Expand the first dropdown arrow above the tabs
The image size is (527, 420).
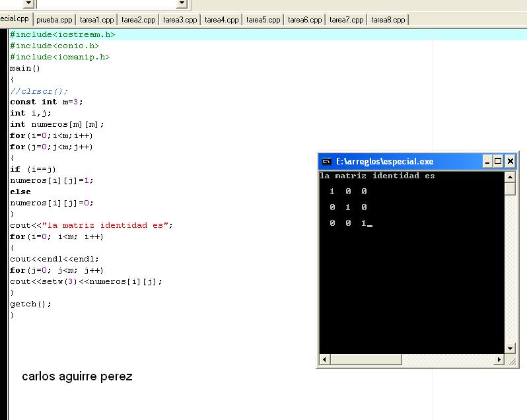point(29,3)
